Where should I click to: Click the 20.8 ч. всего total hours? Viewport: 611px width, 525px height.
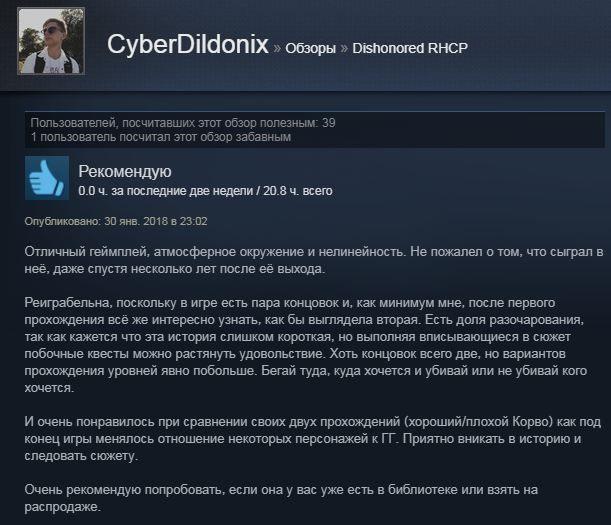(x=298, y=191)
